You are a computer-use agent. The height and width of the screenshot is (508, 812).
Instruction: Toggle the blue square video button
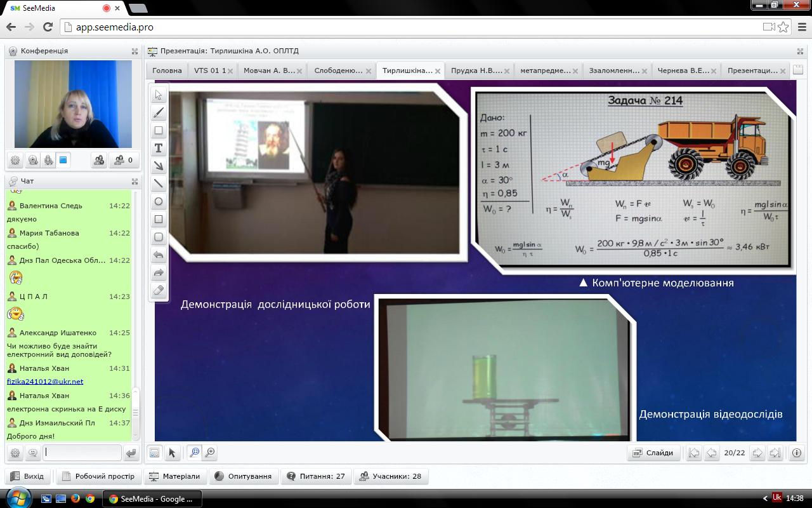click(63, 161)
